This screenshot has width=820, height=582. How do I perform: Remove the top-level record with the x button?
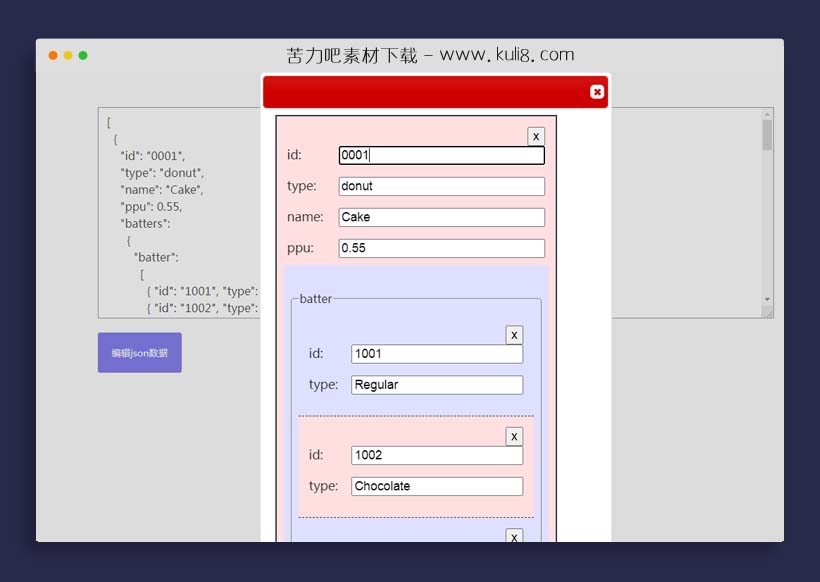pyautogui.click(x=536, y=135)
